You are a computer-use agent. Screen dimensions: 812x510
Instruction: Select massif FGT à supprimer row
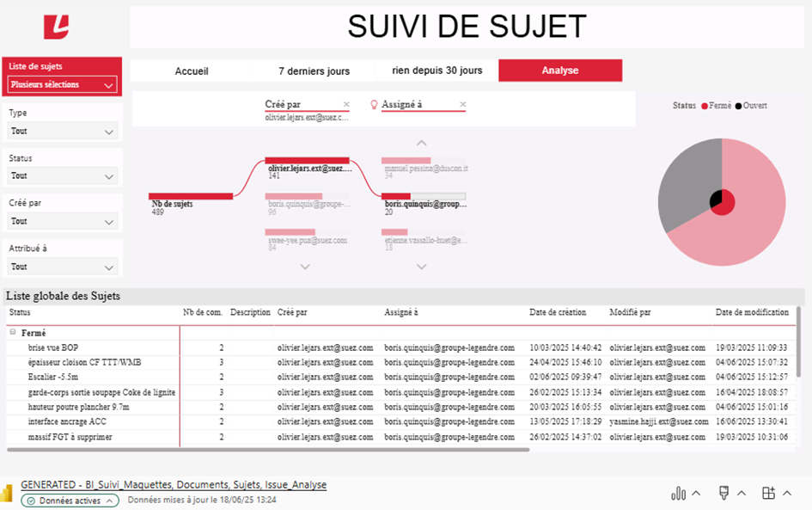coord(401,437)
